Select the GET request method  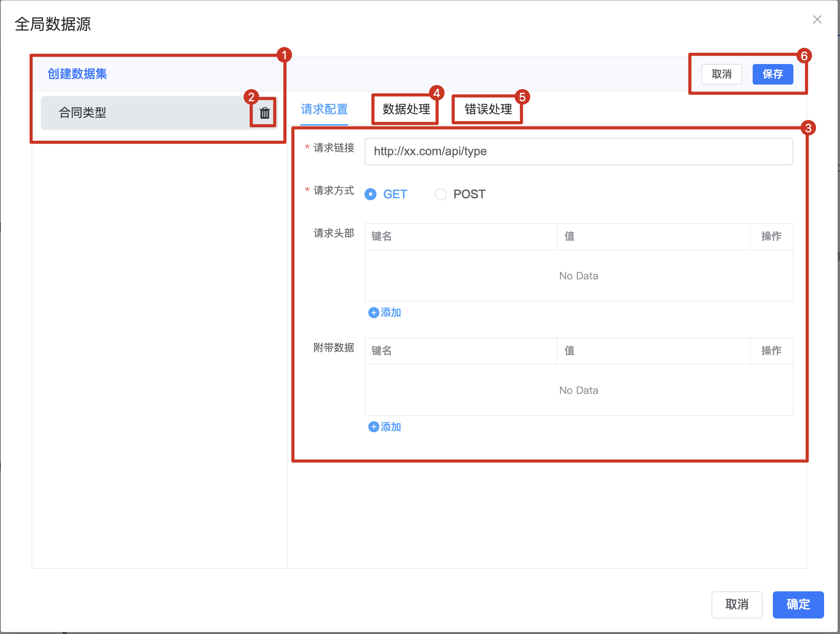point(371,194)
